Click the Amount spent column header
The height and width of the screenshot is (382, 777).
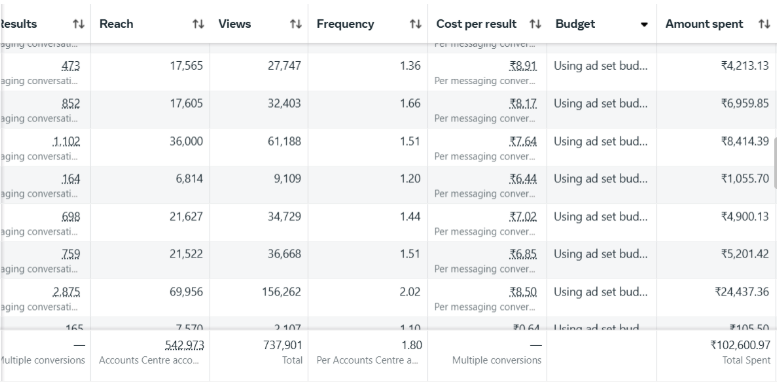click(704, 24)
